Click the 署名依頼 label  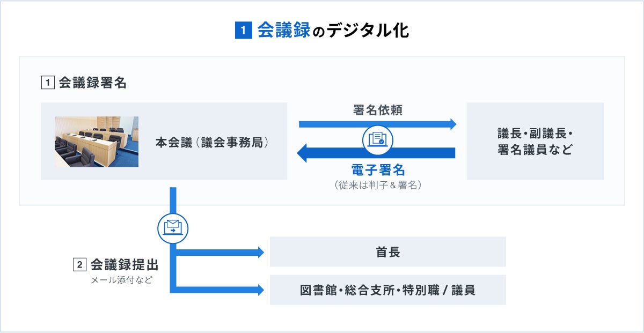click(x=378, y=110)
